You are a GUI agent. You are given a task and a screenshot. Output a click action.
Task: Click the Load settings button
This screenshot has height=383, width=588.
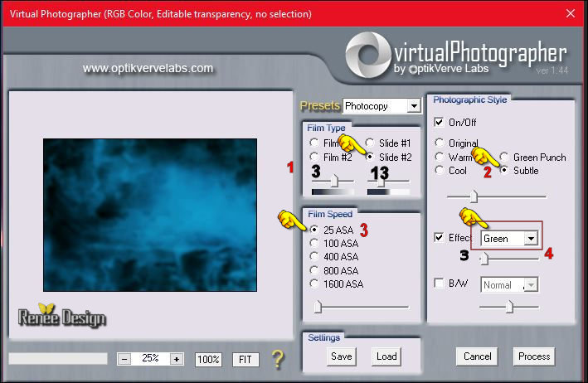pos(386,356)
